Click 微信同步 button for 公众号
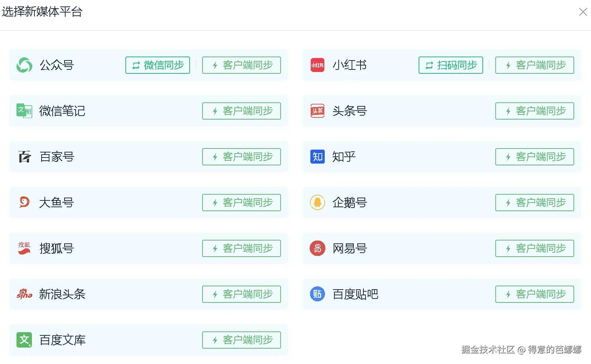Viewport: 591px width, 364px height. point(158,65)
